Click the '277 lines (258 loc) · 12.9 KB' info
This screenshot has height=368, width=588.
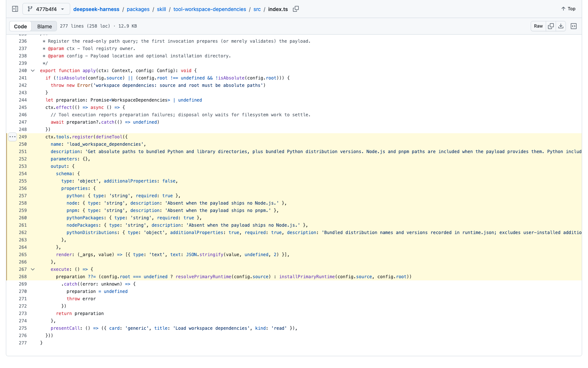coord(98,26)
